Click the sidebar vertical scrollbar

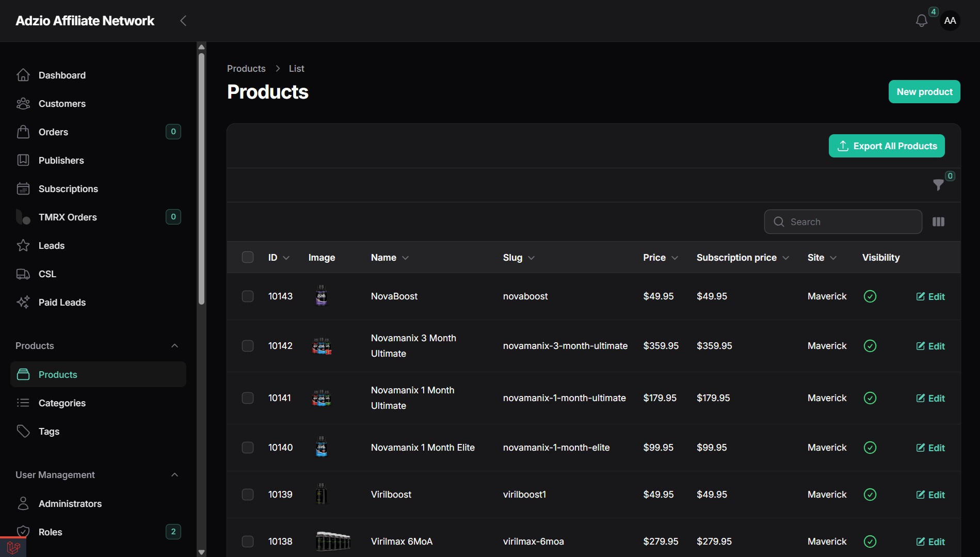coord(201,178)
